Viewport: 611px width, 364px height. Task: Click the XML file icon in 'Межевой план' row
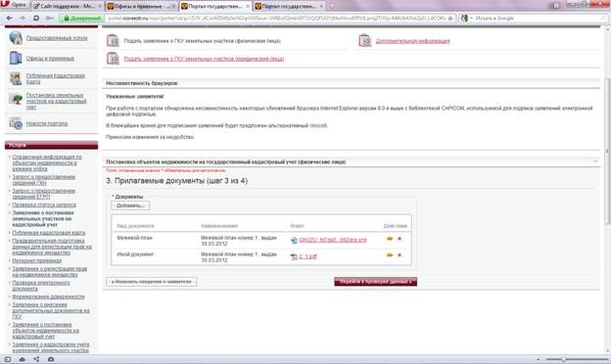294,240
